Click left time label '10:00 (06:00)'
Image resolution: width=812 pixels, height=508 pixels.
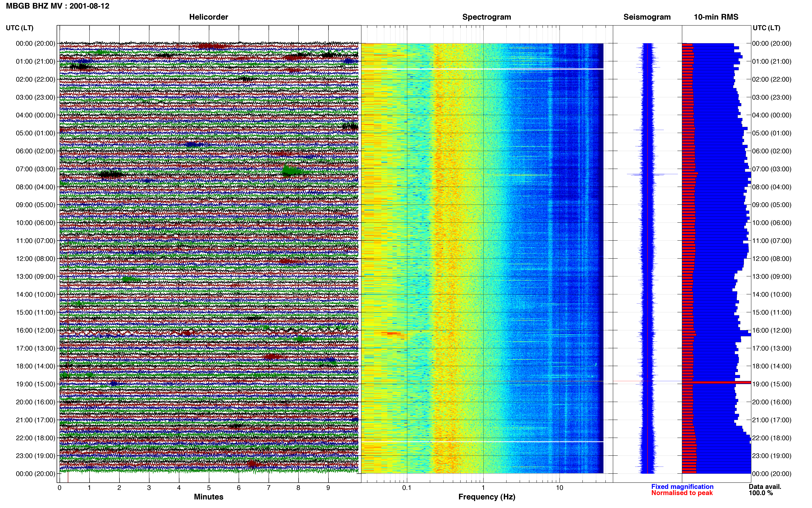(36, 223)
